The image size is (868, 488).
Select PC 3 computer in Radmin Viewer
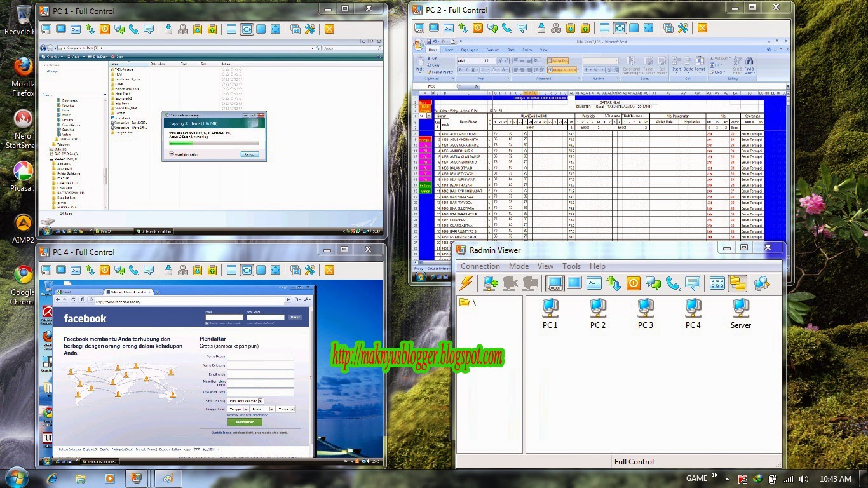pos(645,314)
